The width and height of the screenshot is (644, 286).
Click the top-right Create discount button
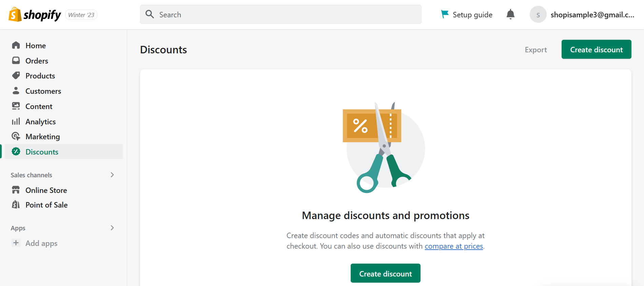(596, 49)
